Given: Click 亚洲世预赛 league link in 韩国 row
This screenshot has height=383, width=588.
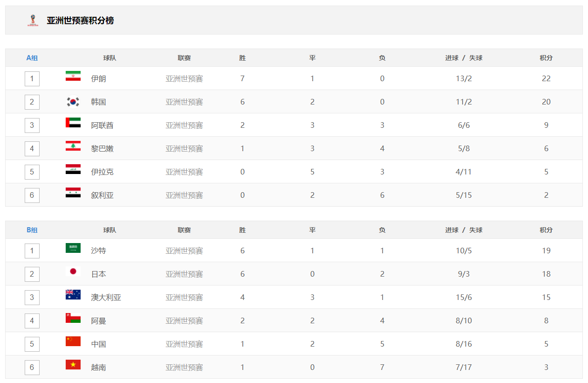Looking at the screenshot, I should click(x=185, y=102).
